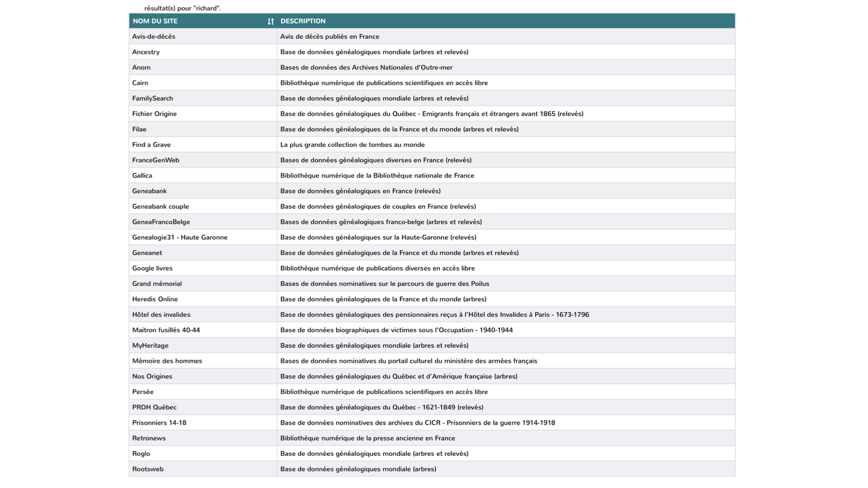Click 'parcours de guerre des Poilus' description
Screen dimensions: 868x488
[x=385, y=284]
